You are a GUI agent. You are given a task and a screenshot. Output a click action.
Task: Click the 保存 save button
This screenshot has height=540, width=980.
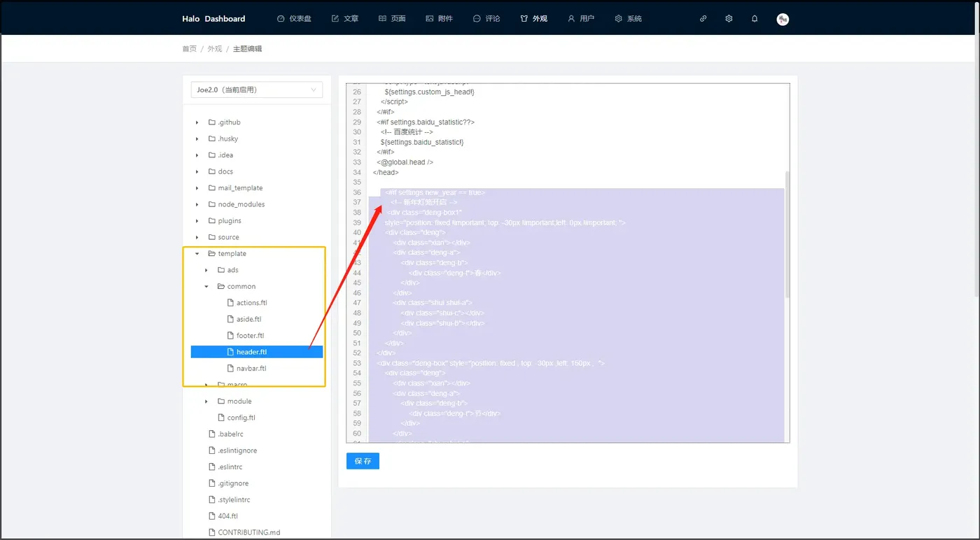(363, 461)
